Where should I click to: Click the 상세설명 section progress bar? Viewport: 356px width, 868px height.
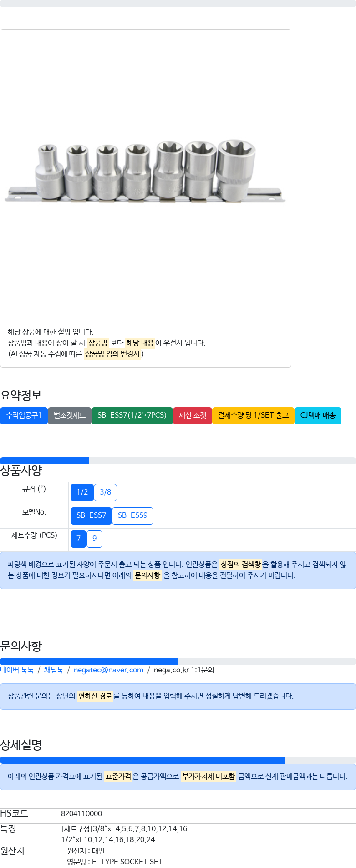pyautogui.click(x=178, y=760)
